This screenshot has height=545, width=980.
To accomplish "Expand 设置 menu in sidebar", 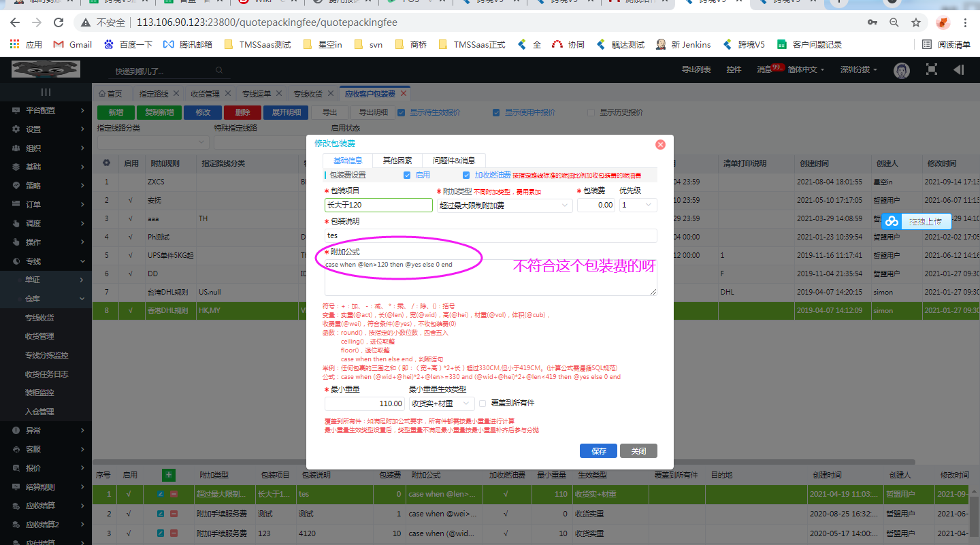I will pyautogui.click(x=46, y=129).
